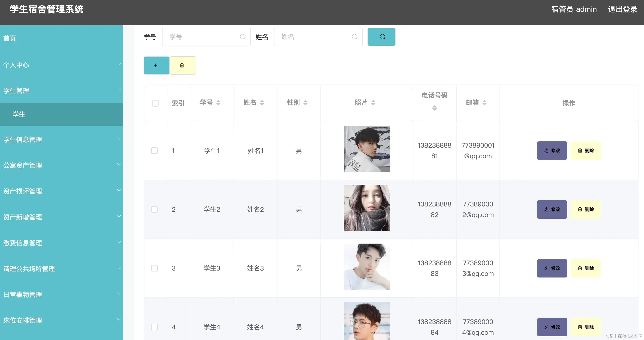The image size is (644, 340).
Task: Click sort arrows beside 学号 column header
Action: coord(218,103)
